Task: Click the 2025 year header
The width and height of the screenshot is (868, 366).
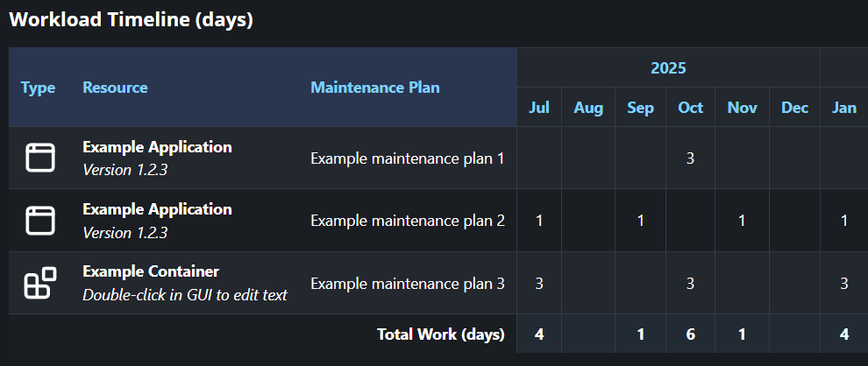Action: (669, 68)
